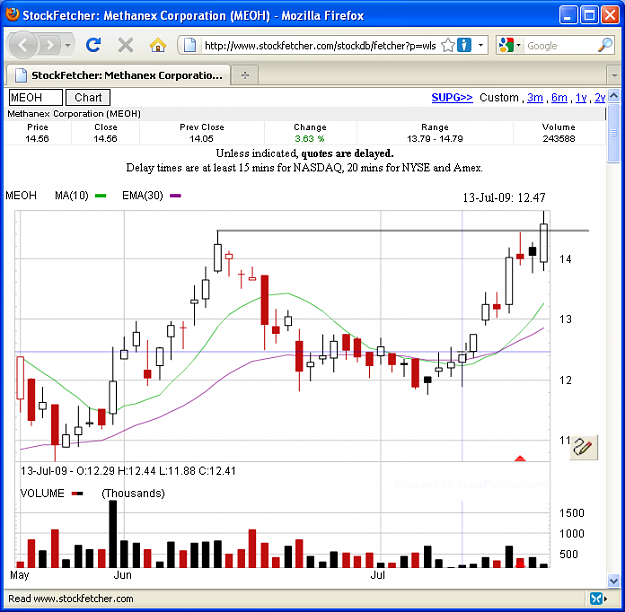Click the VOLUME legend color swatch

(77, 494)
